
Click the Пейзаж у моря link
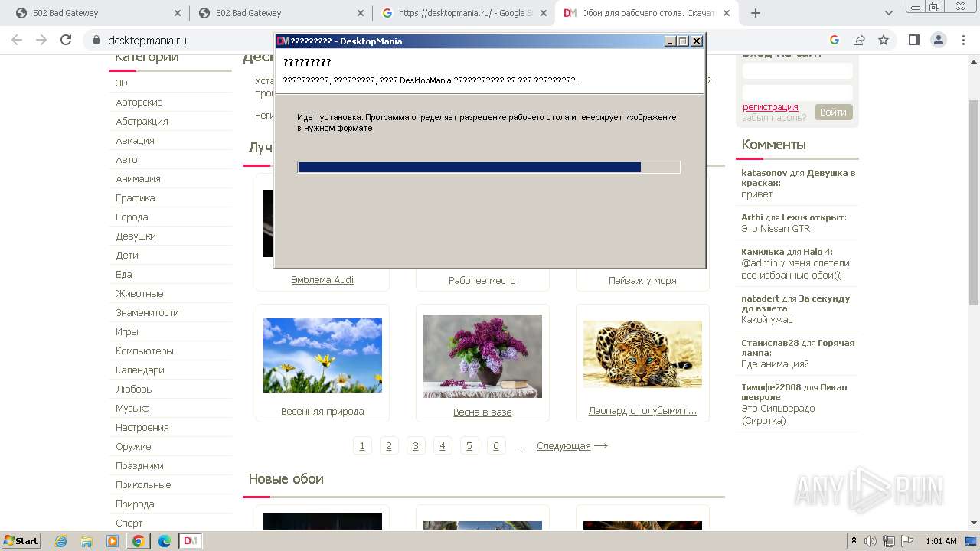point(642,281)
